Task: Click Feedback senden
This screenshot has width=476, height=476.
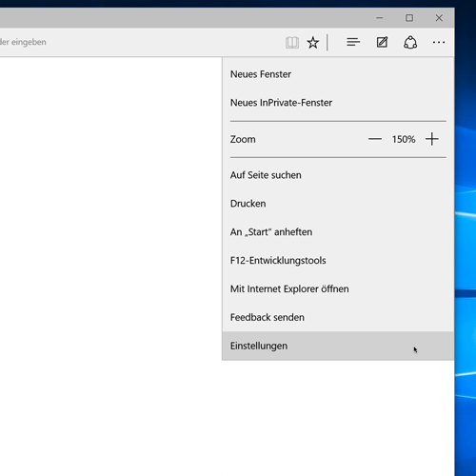Action: (338, 317)
